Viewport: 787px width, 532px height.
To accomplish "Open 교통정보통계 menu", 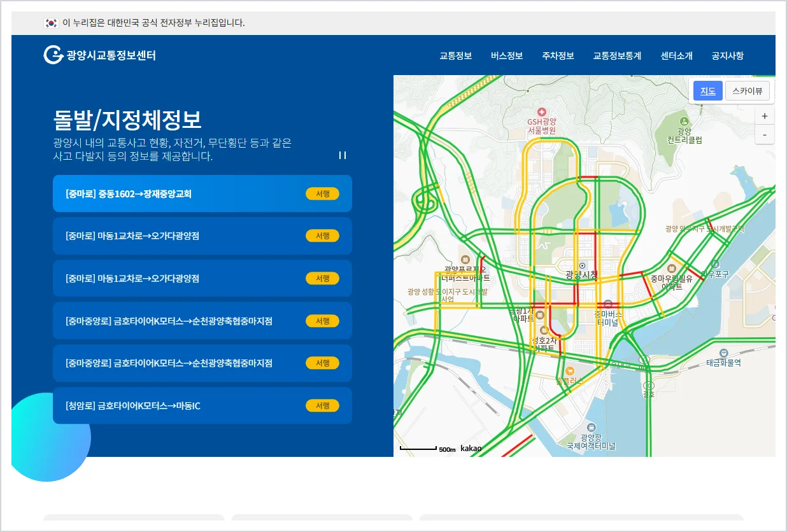I will [x=617, y=55].
